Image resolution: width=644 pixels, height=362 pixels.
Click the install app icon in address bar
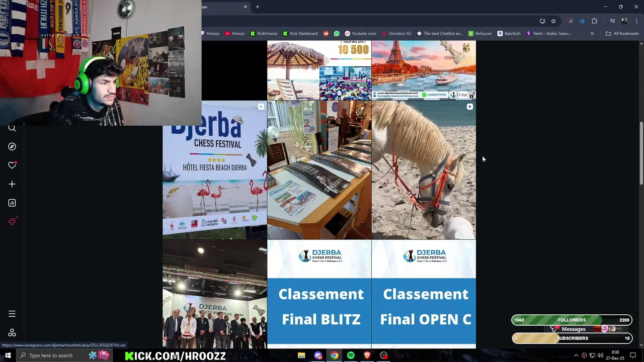542,21
